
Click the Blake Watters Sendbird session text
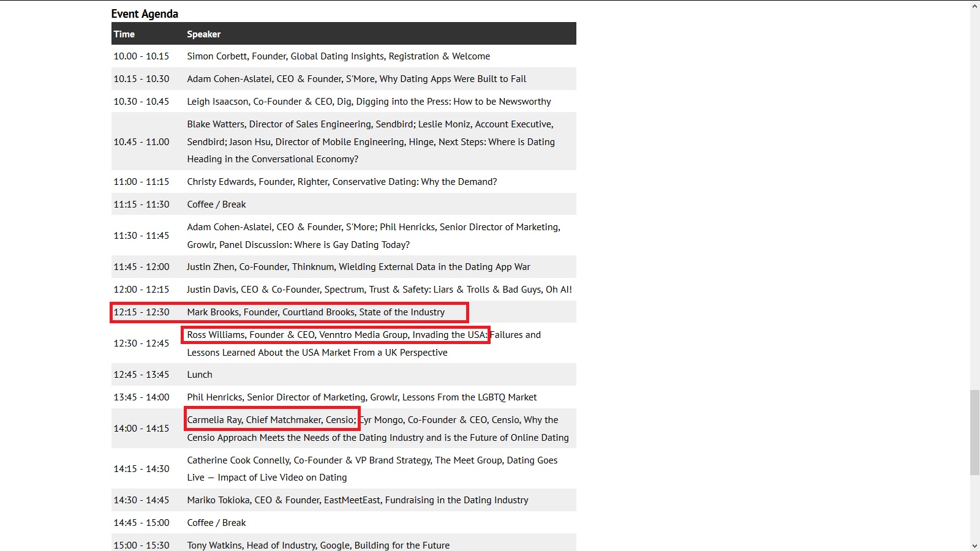pyautogui.click(x=371, y=141)
